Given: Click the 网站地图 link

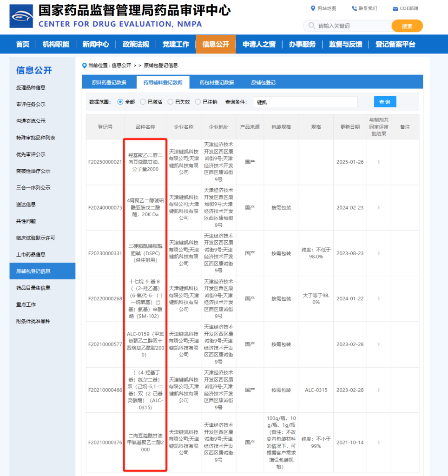Looking at the screenshot, I should (327, 8).
